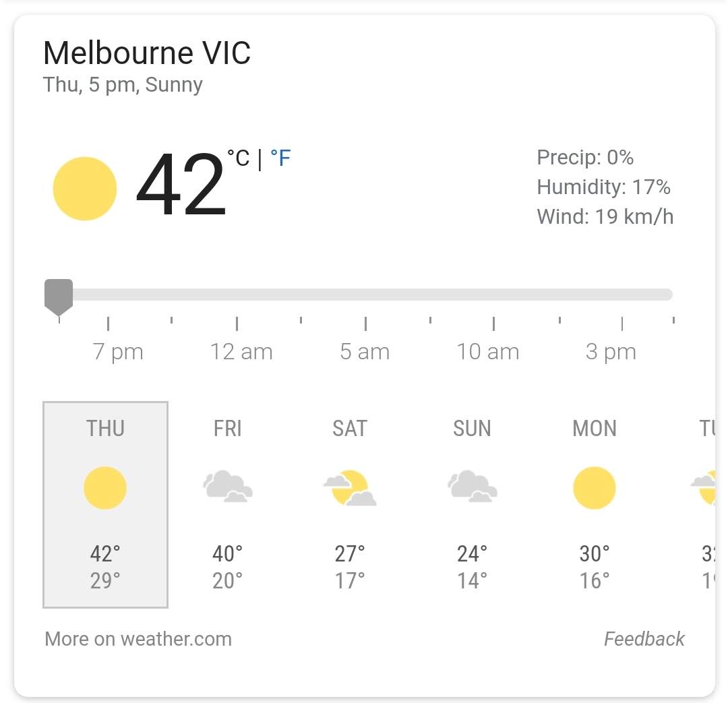Image resolution: width=728 pixels, height=703 pixels.
Task: Select Monday's sunny forecast icon
Action: [x=595, y=488]
